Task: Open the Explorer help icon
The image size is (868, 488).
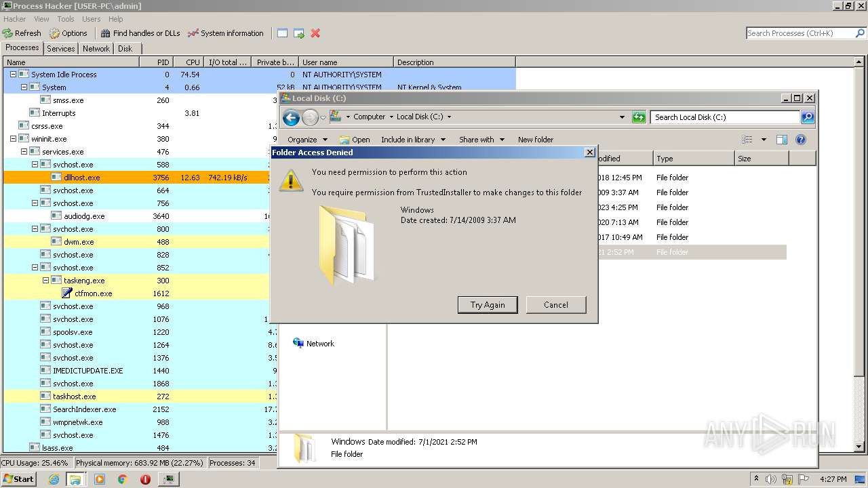Action: pyautogui.click(x=801, y=140)
